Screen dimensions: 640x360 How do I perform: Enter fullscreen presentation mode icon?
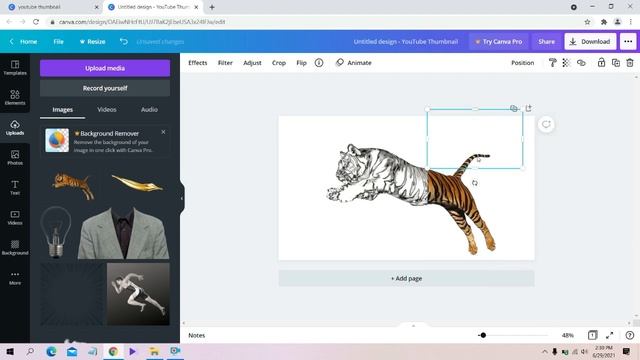click(x=609, y=335)
